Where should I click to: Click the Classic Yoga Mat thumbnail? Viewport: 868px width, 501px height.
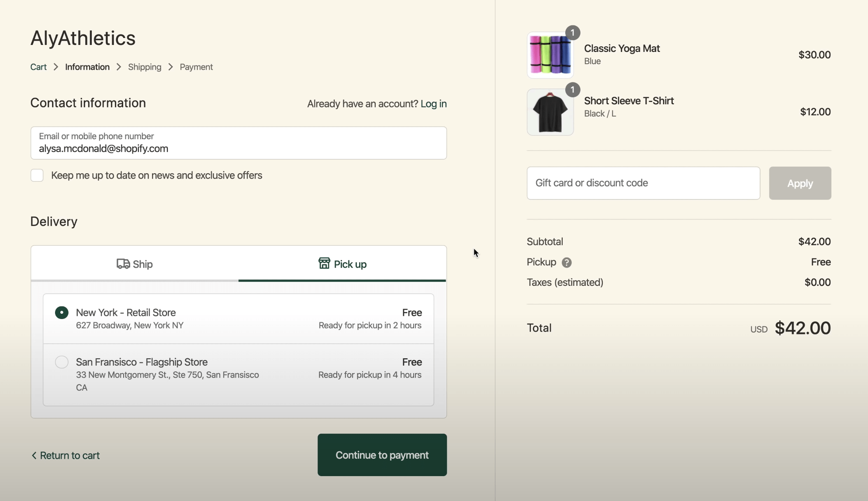pyautogui.click(x=550, y=54)
